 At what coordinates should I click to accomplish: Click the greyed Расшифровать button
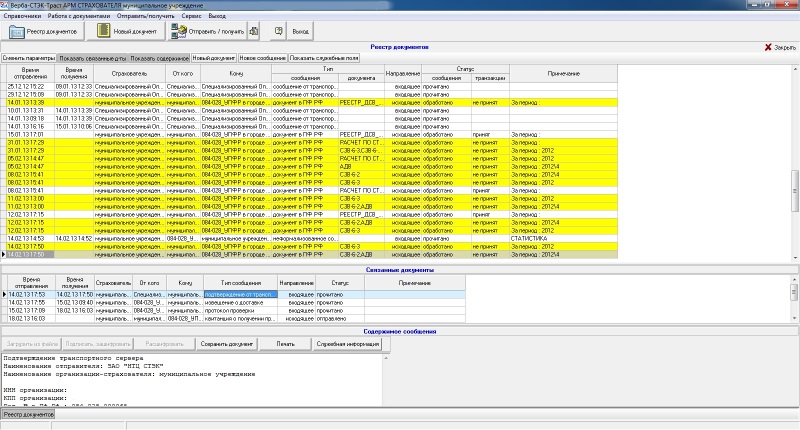[164, 344]
